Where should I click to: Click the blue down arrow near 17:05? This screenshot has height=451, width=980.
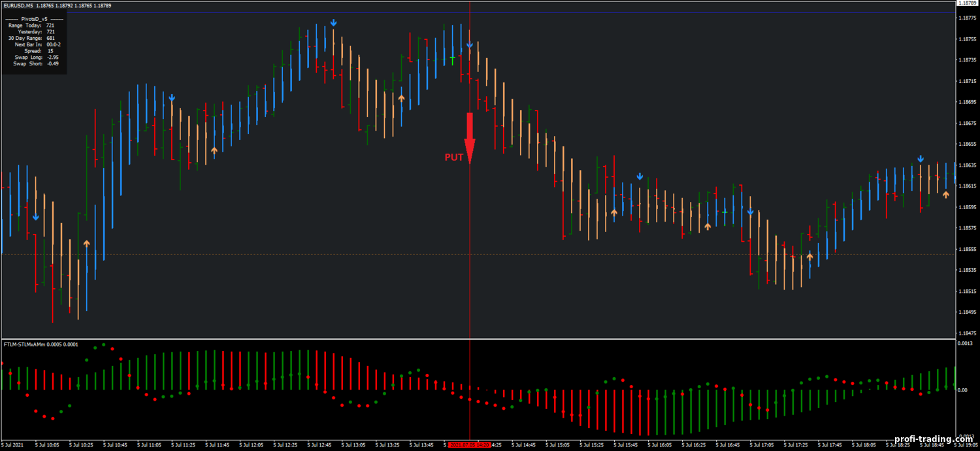(x=751, y=212)
